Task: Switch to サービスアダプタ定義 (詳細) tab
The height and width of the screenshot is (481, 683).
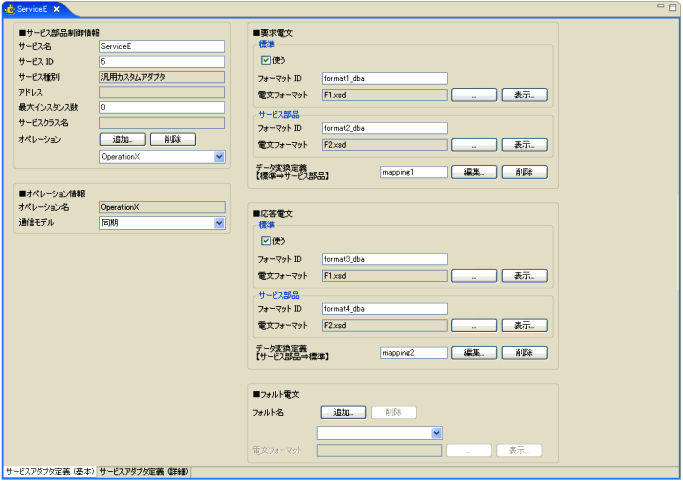Action: 143,470
